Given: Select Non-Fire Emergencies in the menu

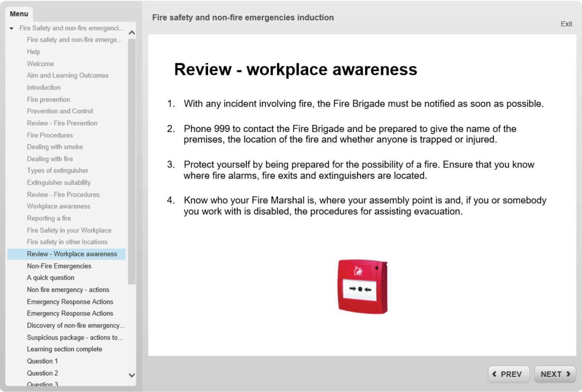Looking at the screenshot, I should click(59, 266).
